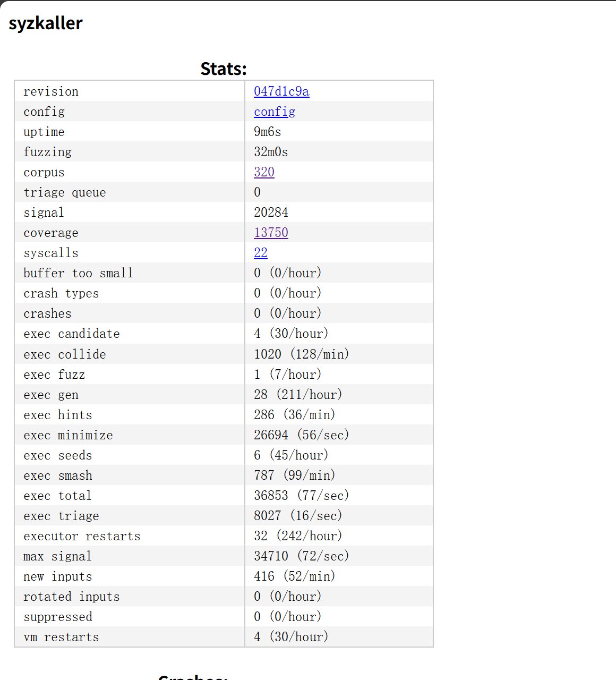Click the Stats: table heading
The height and width of the screenshot is (680, 616).
click(x=224, y=69)
